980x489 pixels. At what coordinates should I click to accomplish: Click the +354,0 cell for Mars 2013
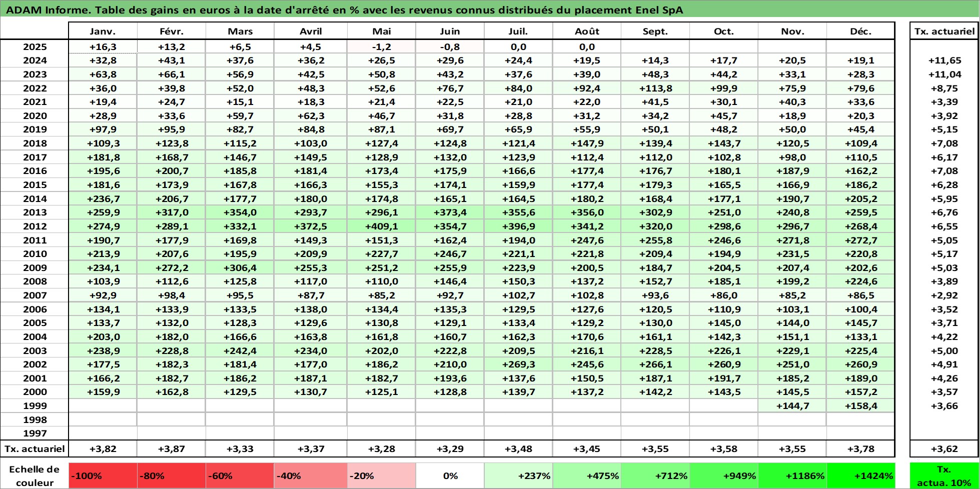tap(240, 212)
